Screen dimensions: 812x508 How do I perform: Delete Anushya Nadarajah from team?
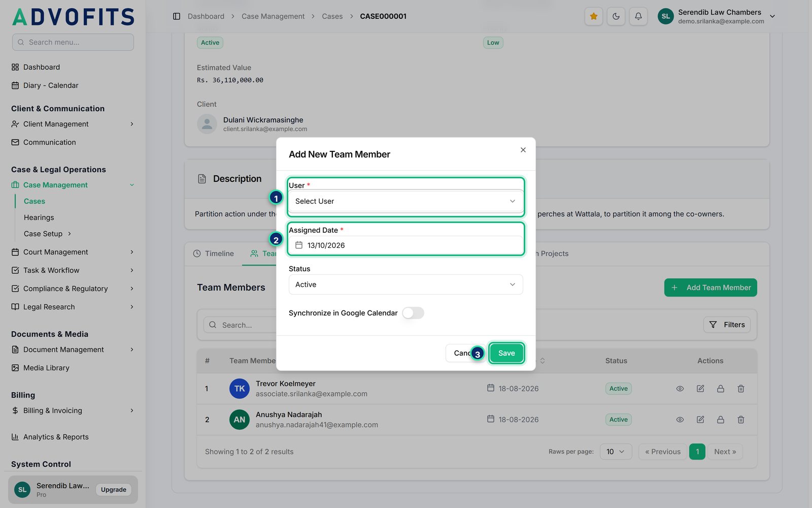click(741, 420)
